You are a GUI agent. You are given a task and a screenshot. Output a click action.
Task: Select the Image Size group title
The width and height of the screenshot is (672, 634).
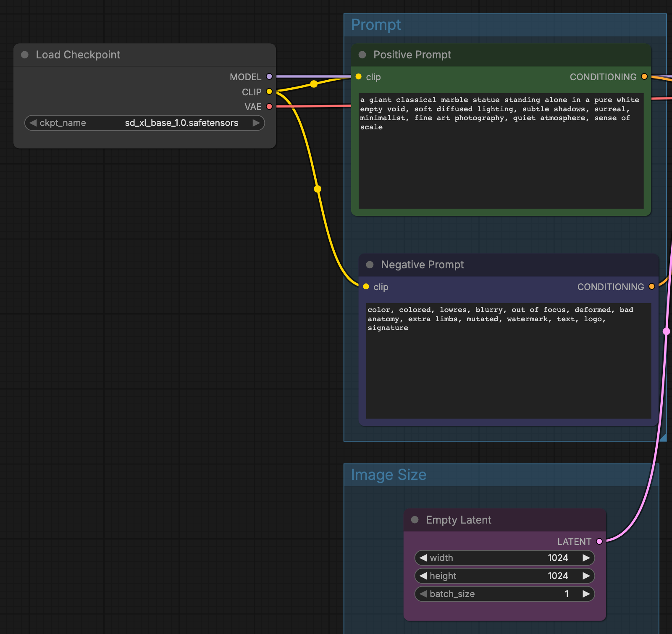coord(388,475)
